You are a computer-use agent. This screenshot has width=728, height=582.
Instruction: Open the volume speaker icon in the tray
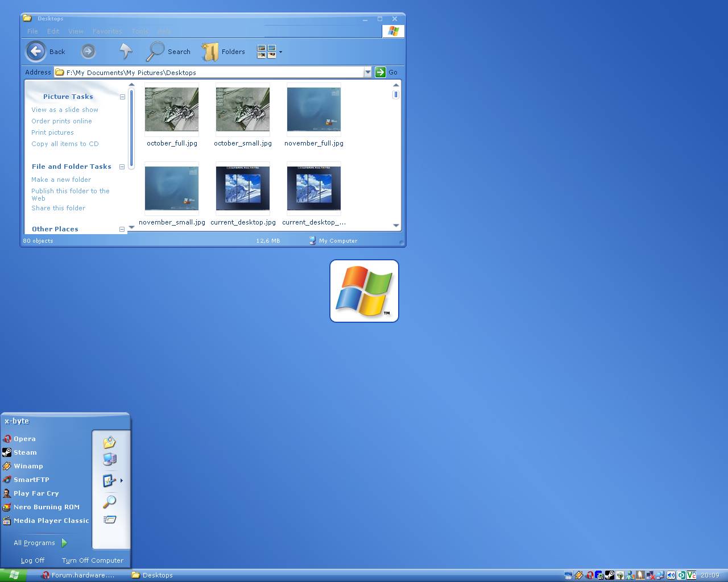(671, 575)
